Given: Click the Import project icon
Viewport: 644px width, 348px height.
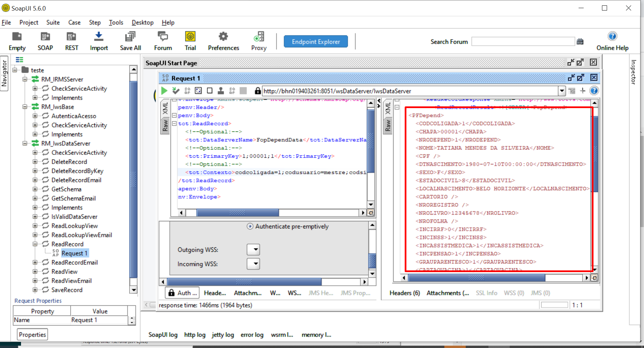Looking at the screenshot, I should [x=99, y=41].
